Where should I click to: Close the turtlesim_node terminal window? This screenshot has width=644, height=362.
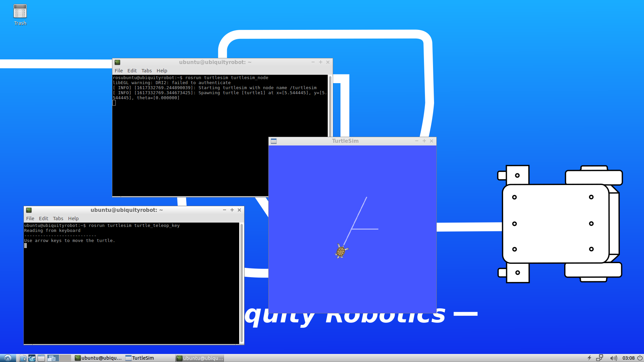[328, 62]
